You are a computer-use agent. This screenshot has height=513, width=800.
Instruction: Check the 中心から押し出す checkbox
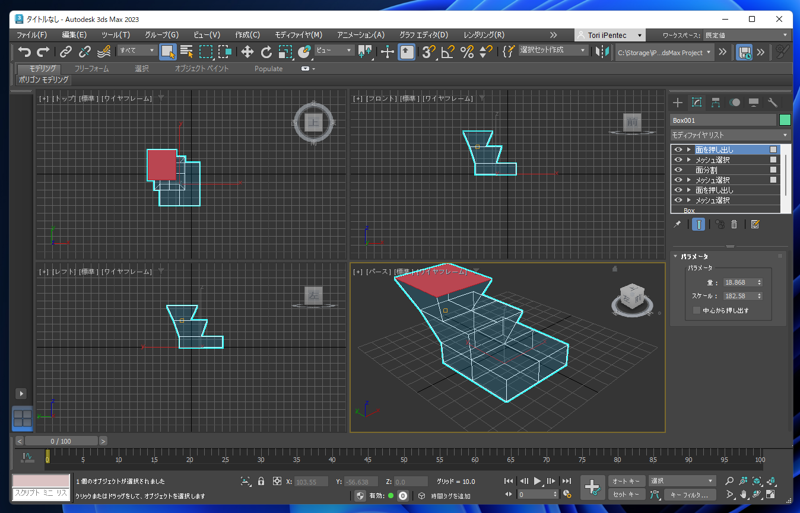point(696,310)
